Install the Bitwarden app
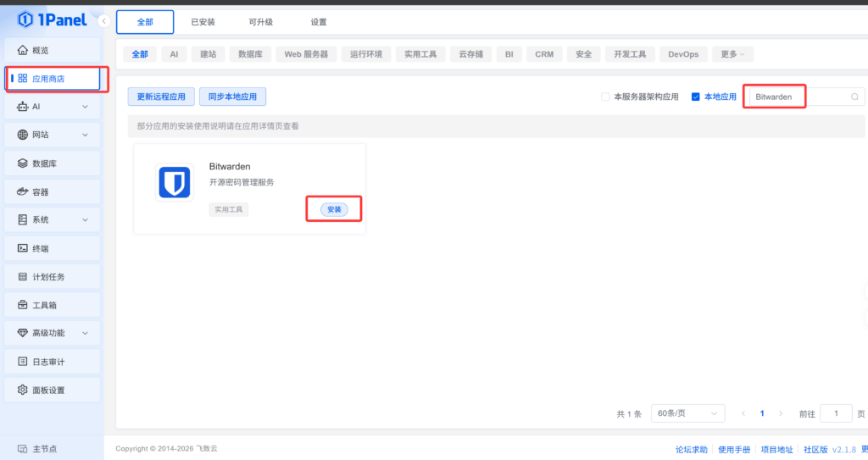 (334, 209)
